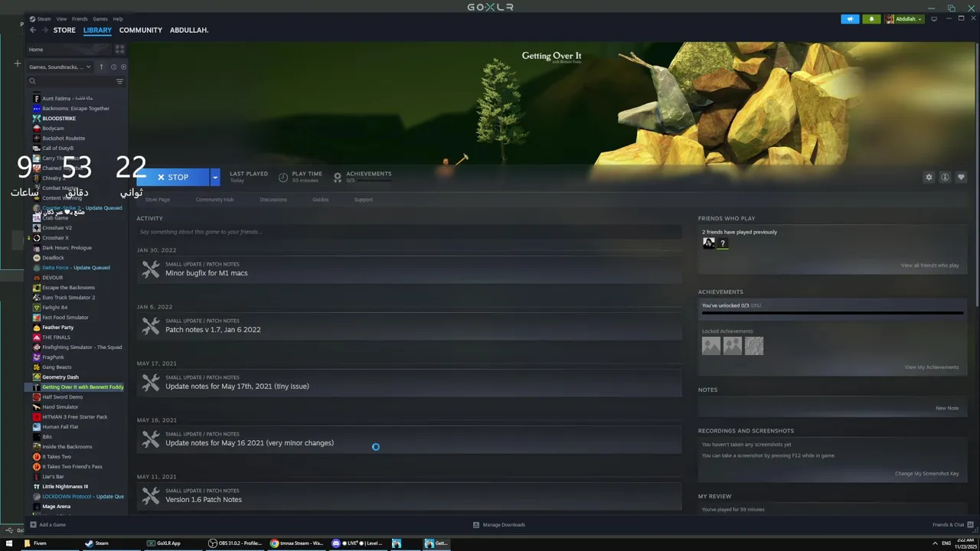Open the Help menu
The height and width of the screenshot is (551, 980).
(x=118, y=18)
